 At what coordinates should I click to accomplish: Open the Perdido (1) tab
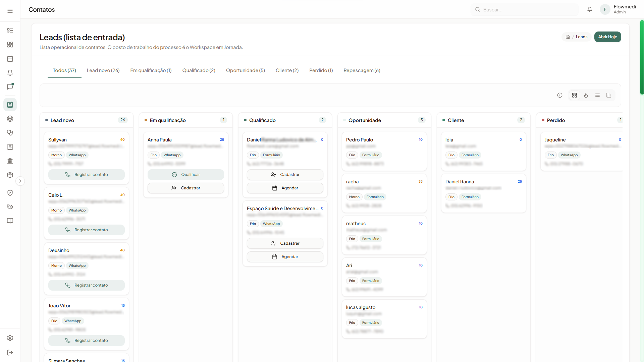(x=321, y=70)
